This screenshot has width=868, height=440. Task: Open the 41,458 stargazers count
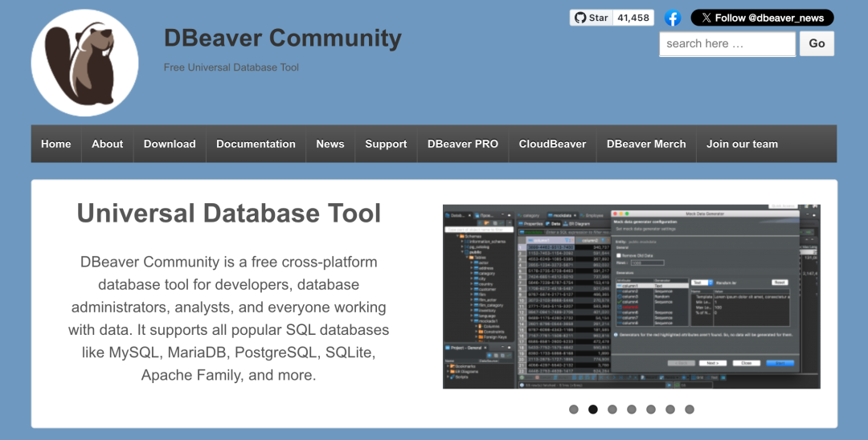tap(633, 18)
